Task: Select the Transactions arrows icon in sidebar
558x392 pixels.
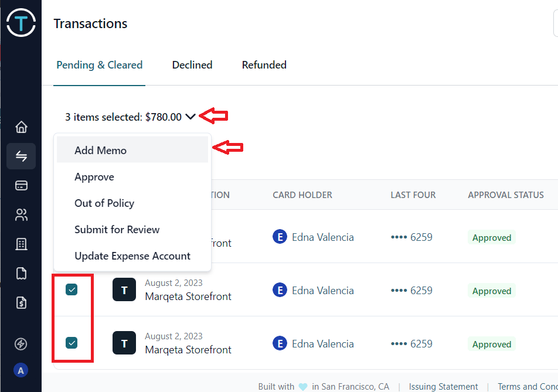Action: (21, 156)
